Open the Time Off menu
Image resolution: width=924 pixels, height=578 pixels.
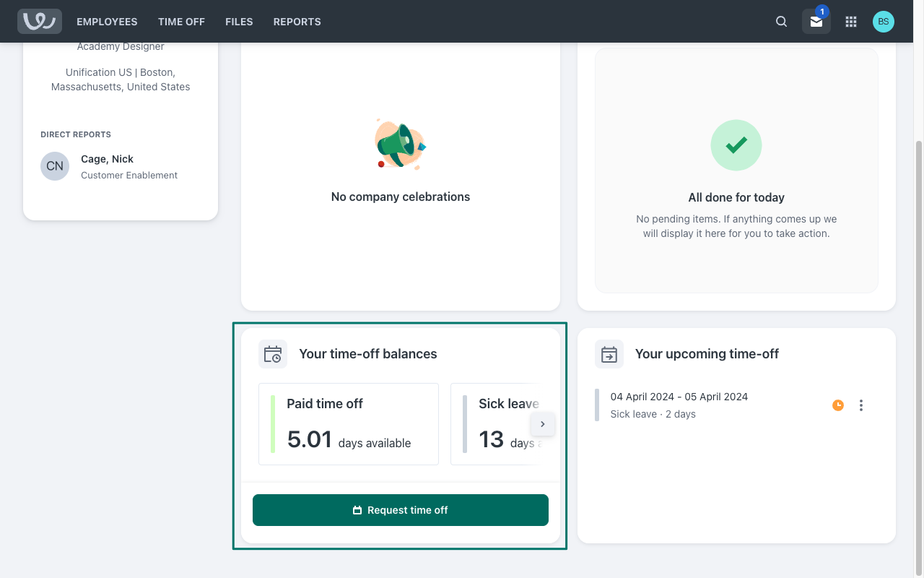181,22
